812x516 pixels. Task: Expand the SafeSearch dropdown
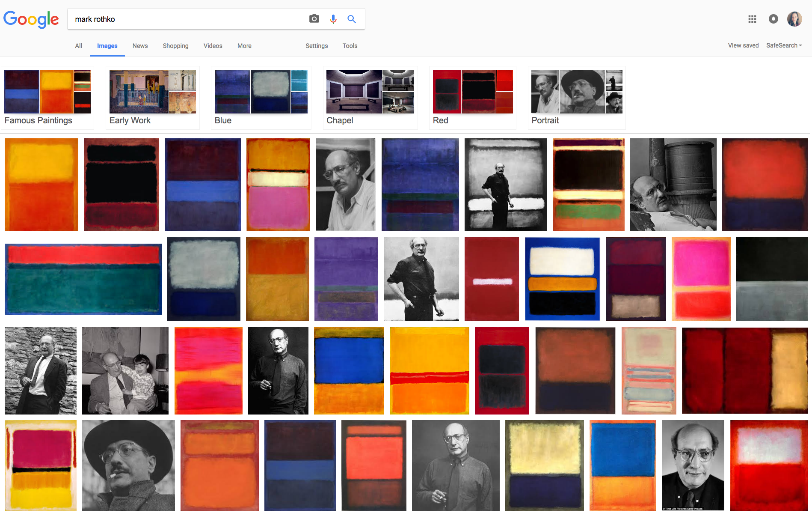coord(784,45)
